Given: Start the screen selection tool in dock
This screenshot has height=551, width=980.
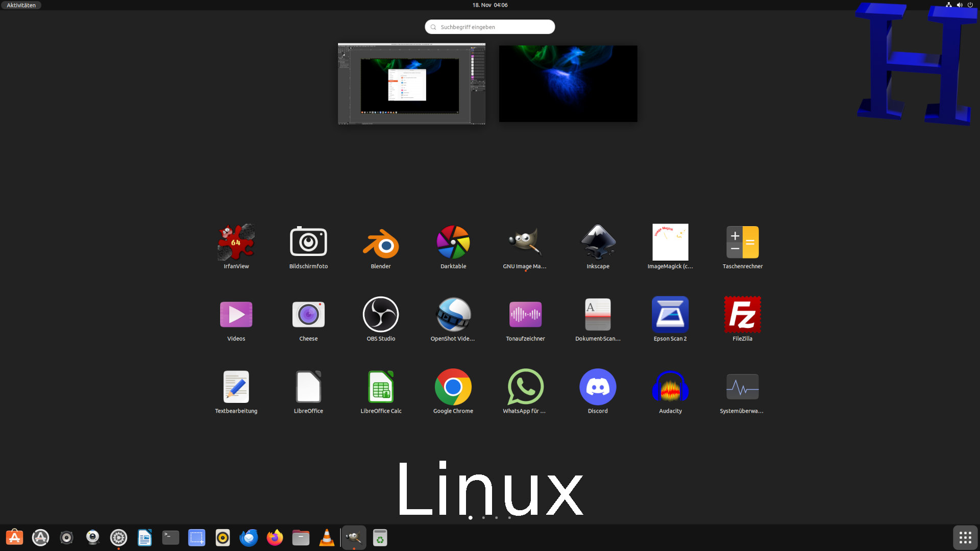Looking at the screenshot, I should tap(197, 538).
